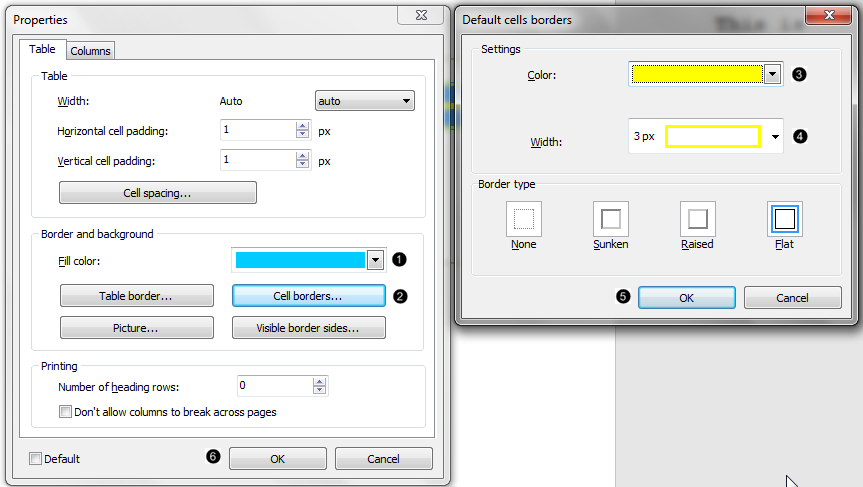This screenshot has height=487, width=863.
Task: Expand the Fill color dropdown
Action: (375, 260)
